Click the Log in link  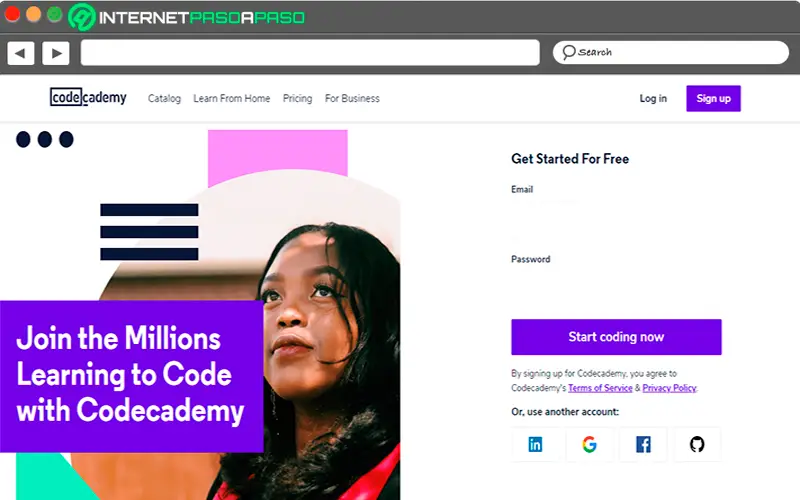coord(653,98)
